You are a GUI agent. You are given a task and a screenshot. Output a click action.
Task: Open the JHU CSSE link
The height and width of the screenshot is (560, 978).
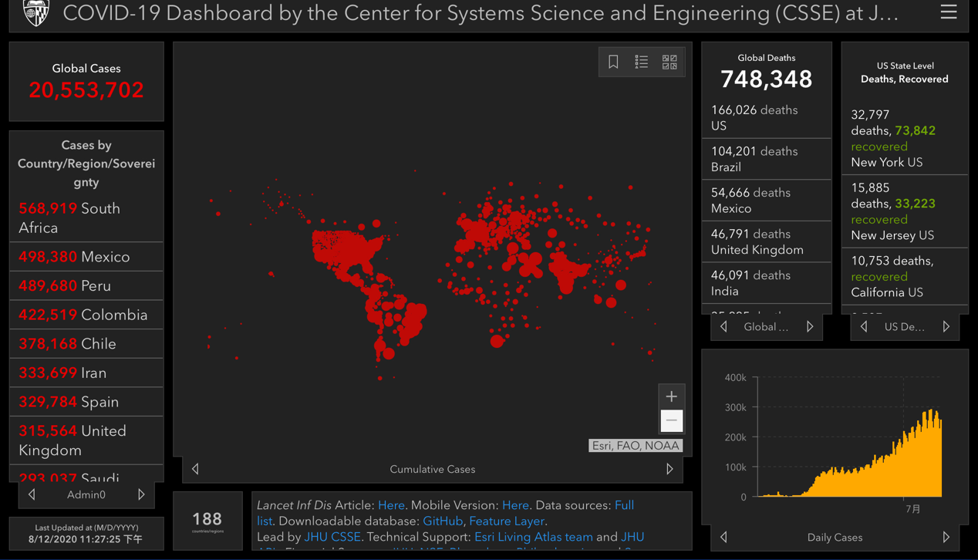[332, 537]
